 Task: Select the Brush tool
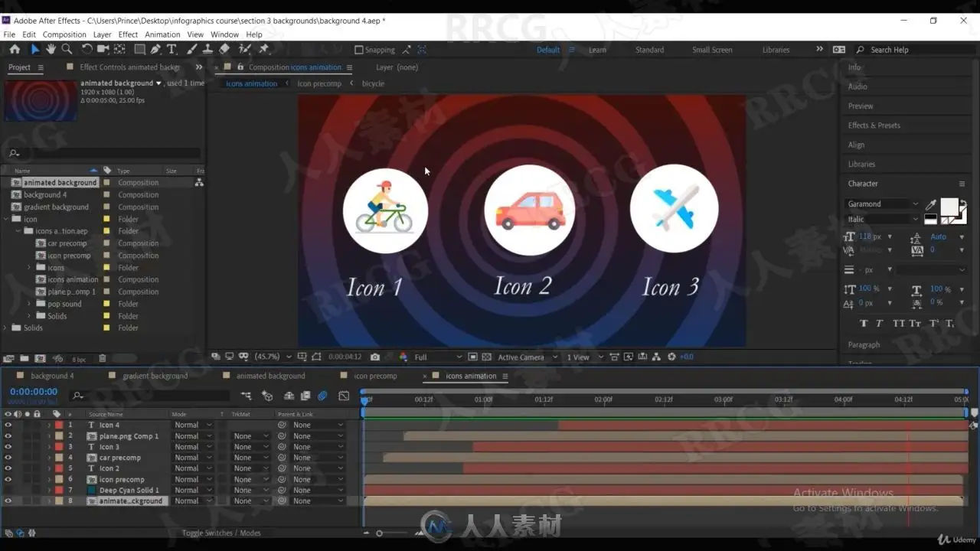(x=191, y=49)
